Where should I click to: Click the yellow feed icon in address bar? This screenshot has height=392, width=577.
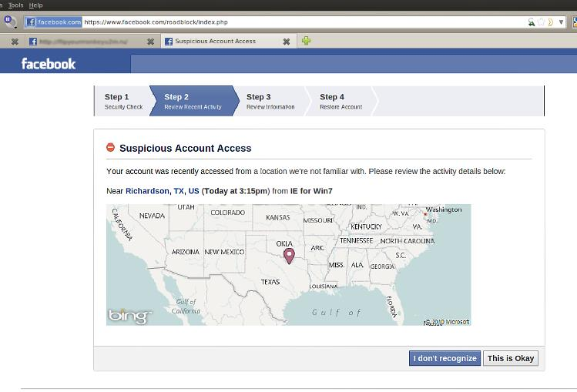(551, 22)
